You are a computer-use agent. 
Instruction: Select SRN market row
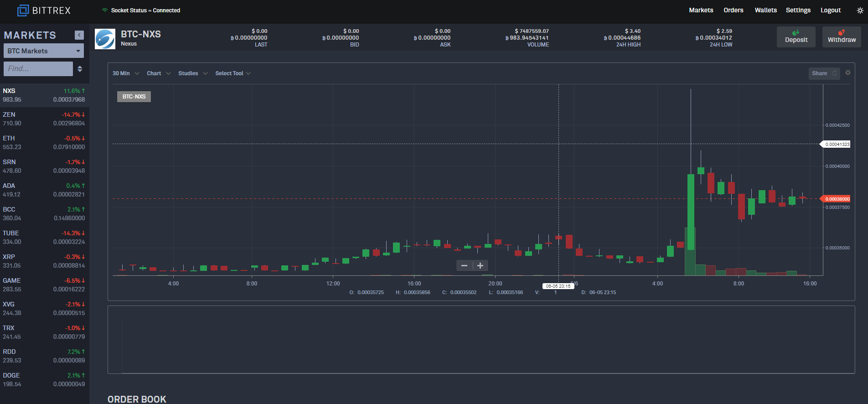[x=44, y=166]
